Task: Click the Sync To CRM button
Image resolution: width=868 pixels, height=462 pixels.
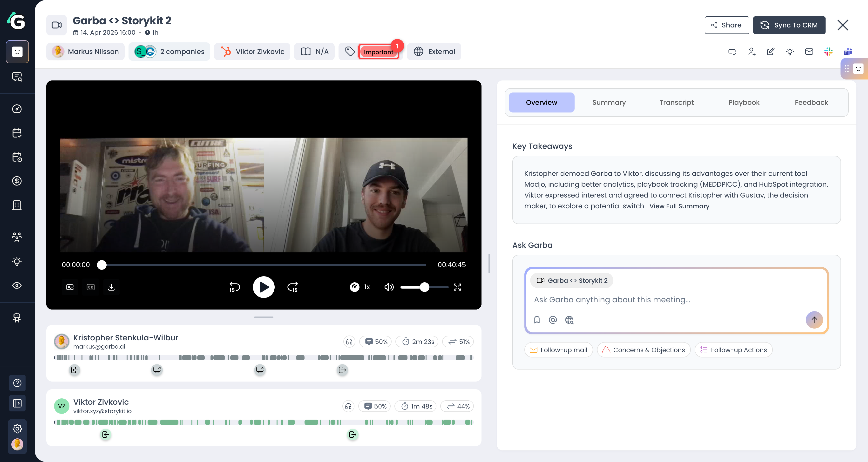Action: (789, 25)
